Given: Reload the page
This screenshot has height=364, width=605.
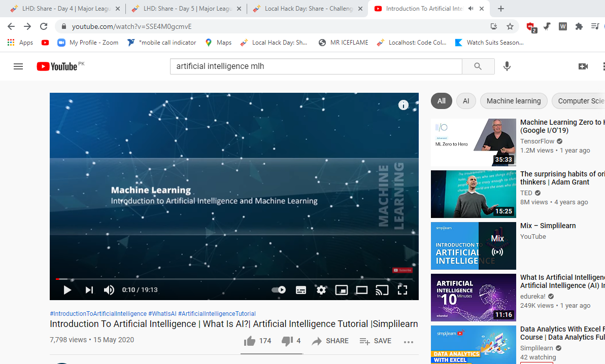Looking at the screenshot, I should point(44,26).
